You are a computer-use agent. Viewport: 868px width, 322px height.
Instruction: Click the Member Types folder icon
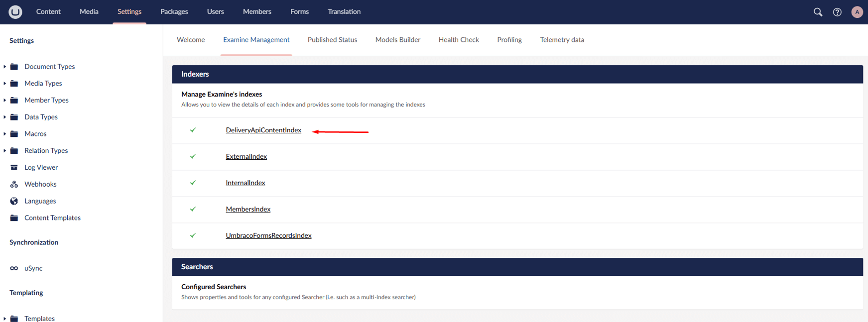[14, 101]
